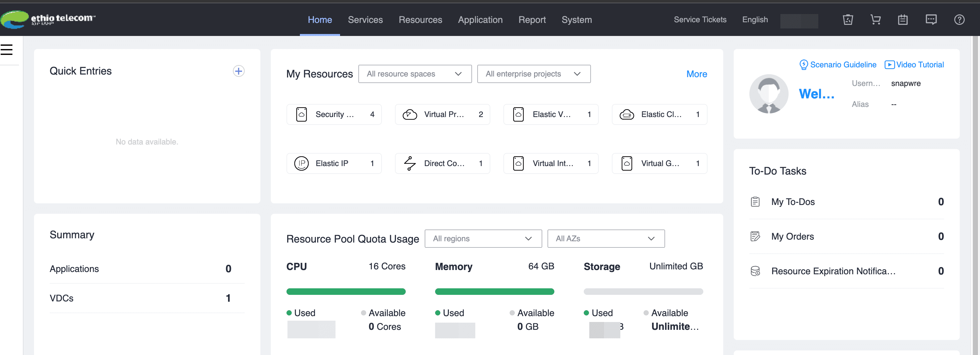The image size is (980, 355).
Task: Expand All AZs dropdown
Action: point(606,239)
